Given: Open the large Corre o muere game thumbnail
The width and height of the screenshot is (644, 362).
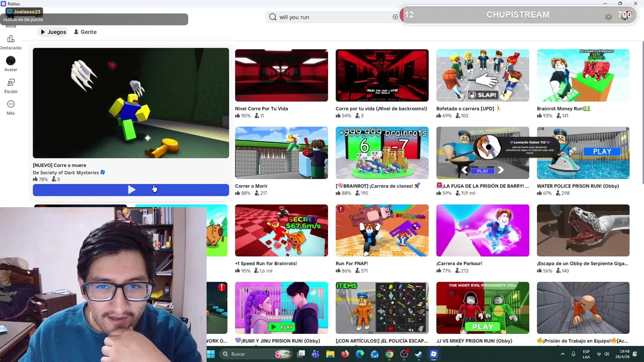Looking at the screenshot, I should 131,103.
